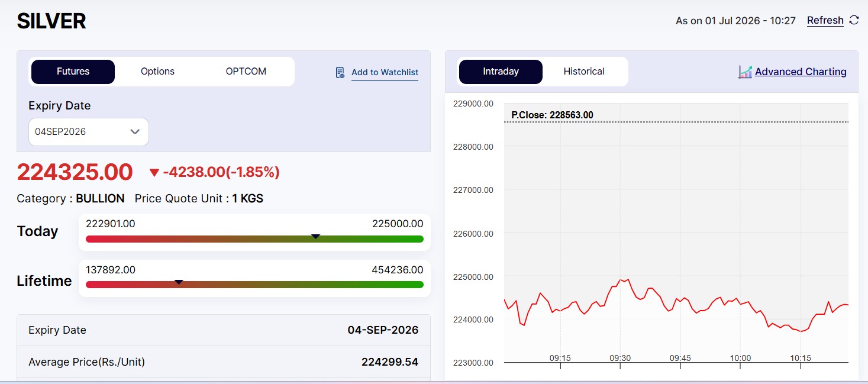
Task: Switch to the Historical chart tab
Action: point(584,72)
